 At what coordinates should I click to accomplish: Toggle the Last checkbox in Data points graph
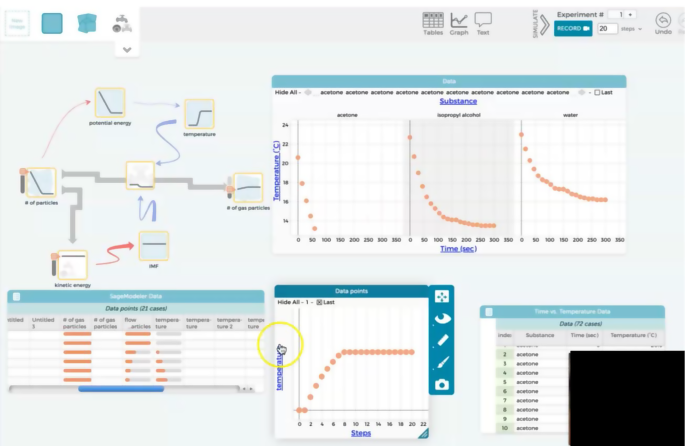[319, 302]
